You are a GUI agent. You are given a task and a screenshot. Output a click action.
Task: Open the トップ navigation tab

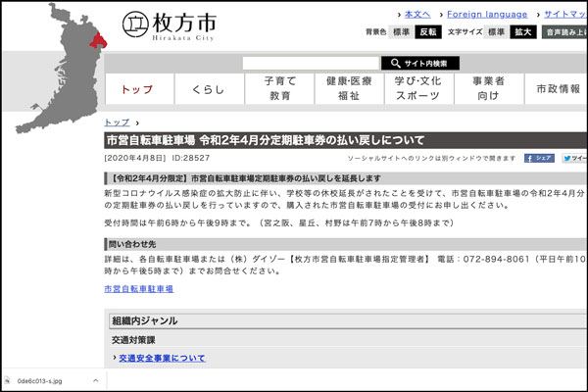tap(136, 89)
